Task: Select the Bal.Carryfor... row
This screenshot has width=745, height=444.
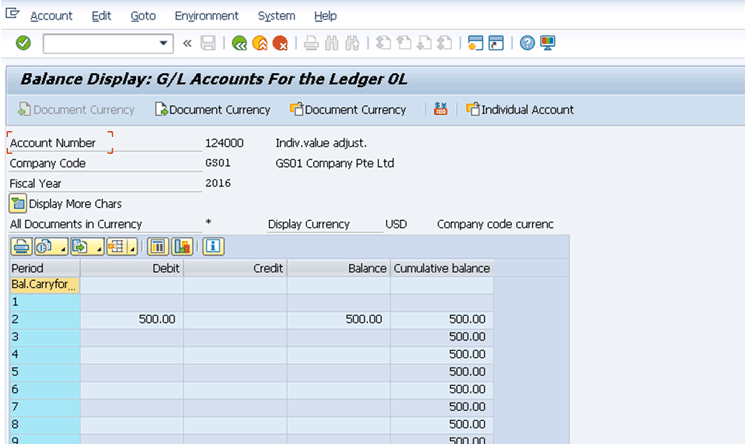Action: tap(45, 284)
